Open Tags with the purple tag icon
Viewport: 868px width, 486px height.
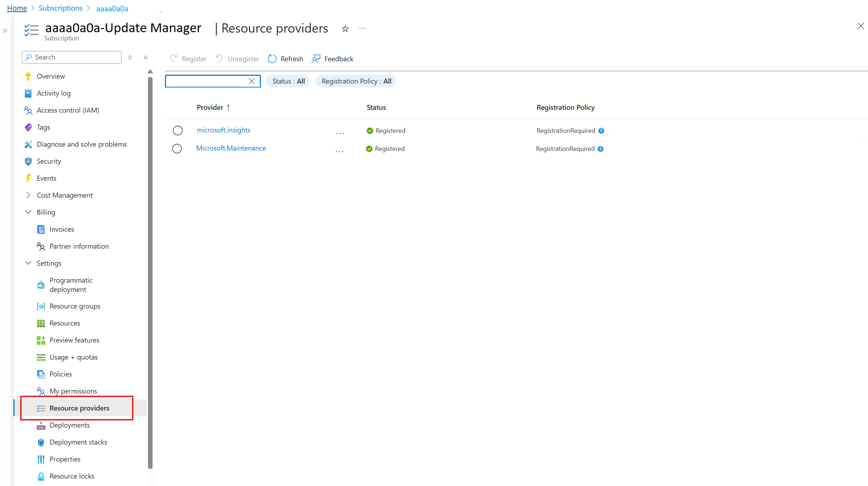click(28, 127)
